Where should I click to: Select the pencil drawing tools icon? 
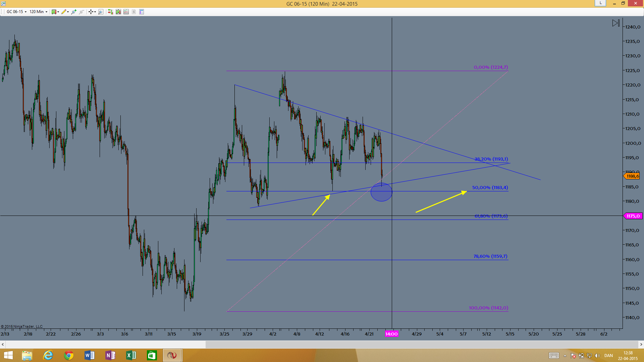[x=65, y=12]
